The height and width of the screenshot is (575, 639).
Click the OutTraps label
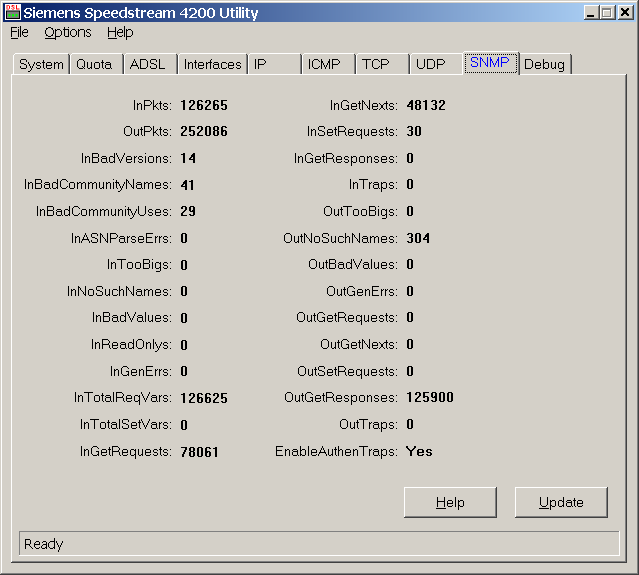pyautogui.click(x=368, y=425)
